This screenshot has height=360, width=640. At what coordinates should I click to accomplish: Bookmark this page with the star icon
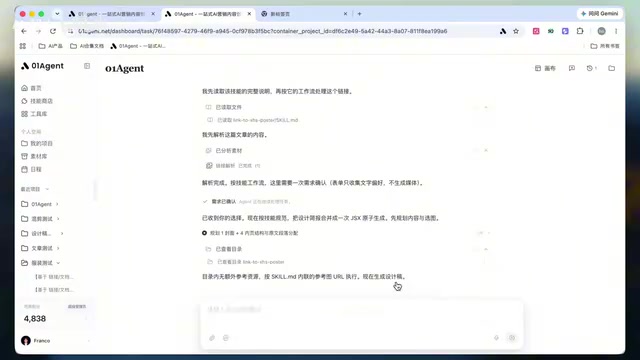point(516,31)
